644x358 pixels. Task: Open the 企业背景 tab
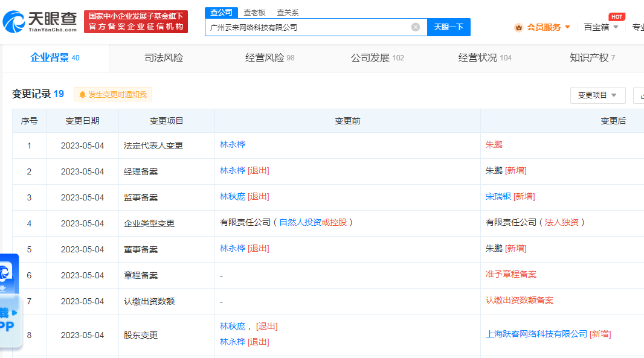coord(55,58)
